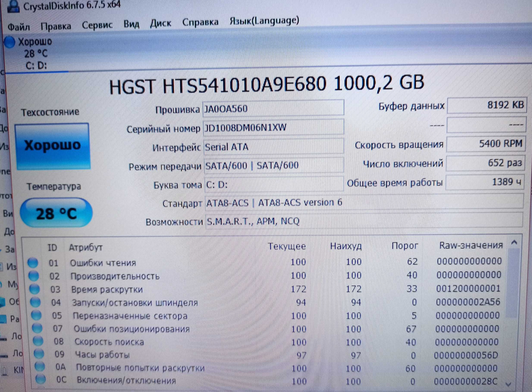Click status dot for Ошибки позиционирования
Image resolution: width=532 pixels, height=392 pixels.
coord(37,328)
